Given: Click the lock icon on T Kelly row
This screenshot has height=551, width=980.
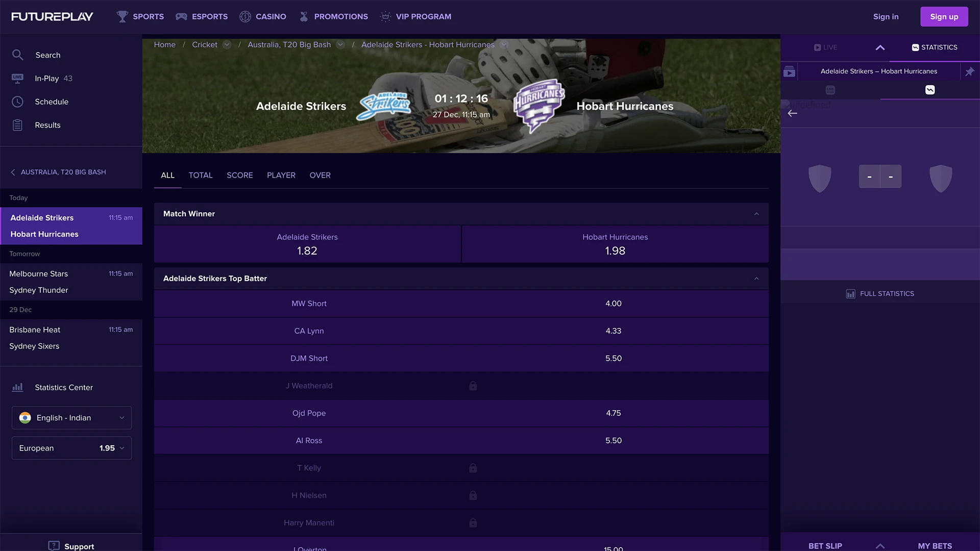Looking at the screenshot, I should 473,468.
